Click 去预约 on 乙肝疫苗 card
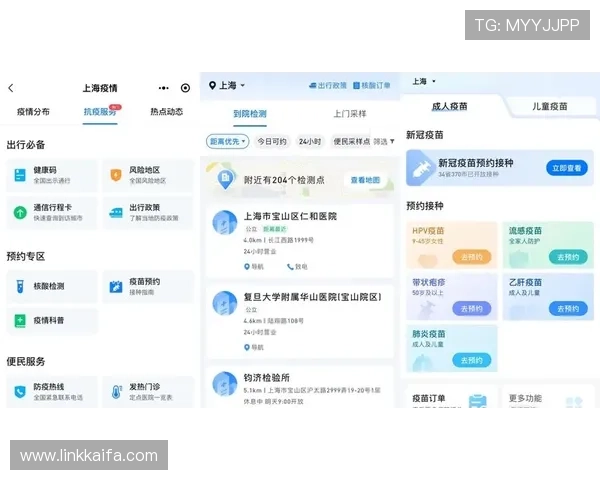The width and height of the screenshot is (600, 480). (568, 309)
